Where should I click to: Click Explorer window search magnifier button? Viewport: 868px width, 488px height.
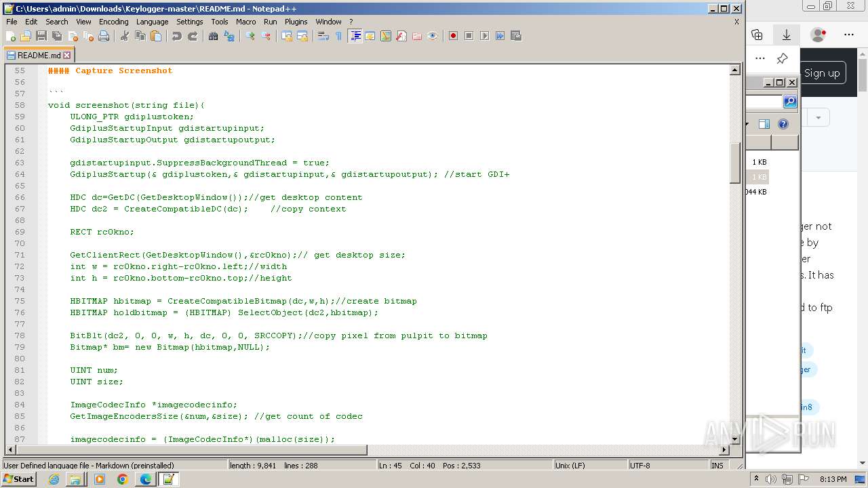click(790, 102)
